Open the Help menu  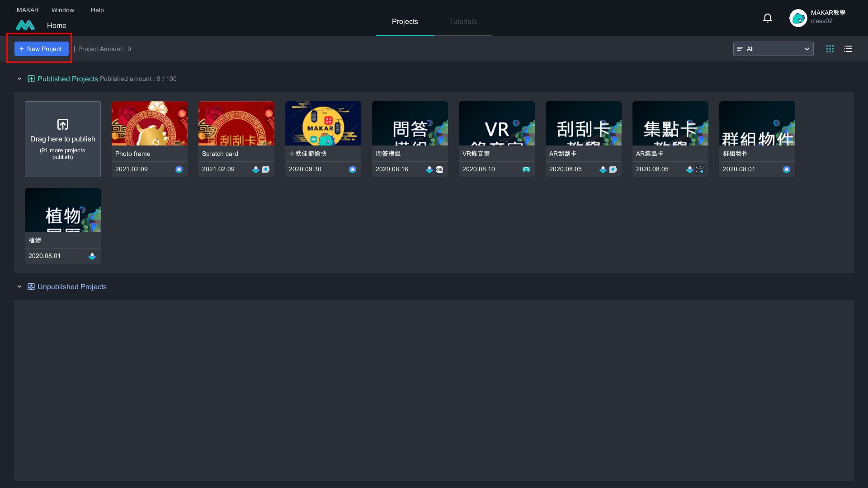coord(97,10)
